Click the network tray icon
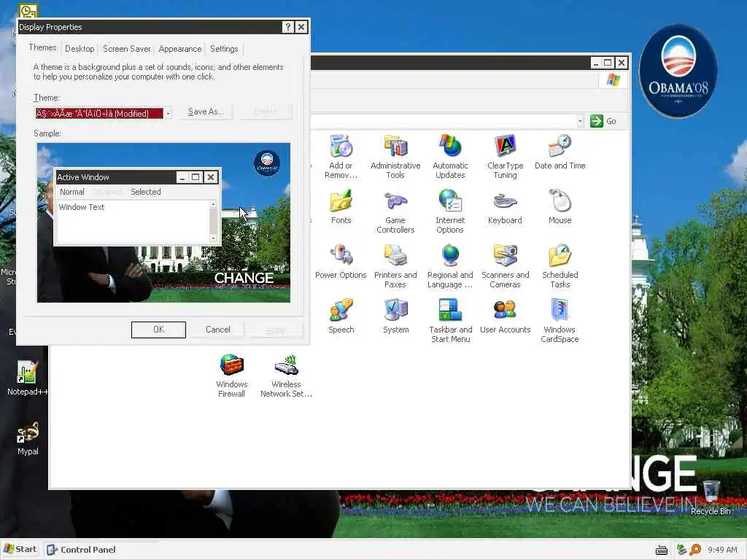Screen dimensions: 747x560 click(x=681, y=550)
